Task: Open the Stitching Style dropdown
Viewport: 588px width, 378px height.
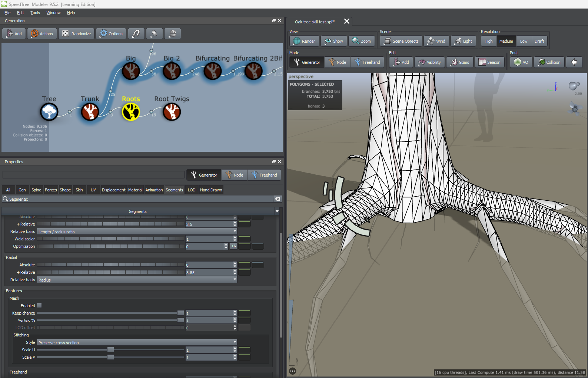Action: tap(137, 343)
